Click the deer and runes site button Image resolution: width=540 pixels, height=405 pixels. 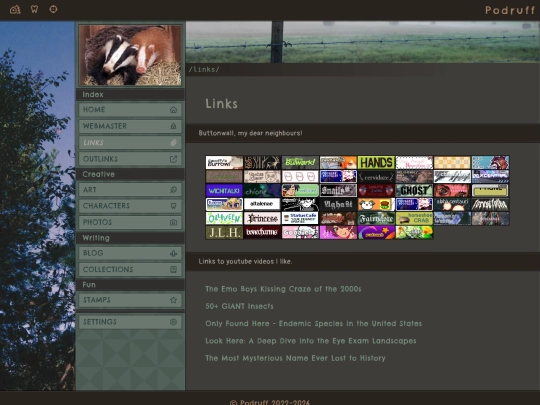coord(262,163)
